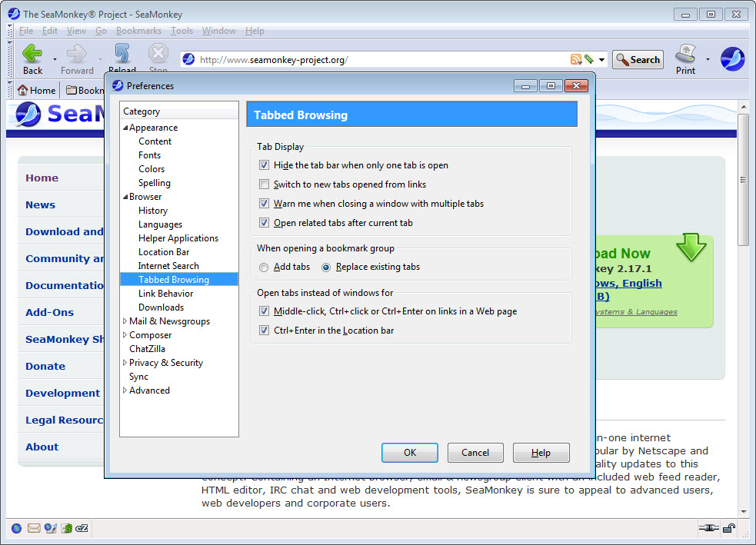Click the SeaMonkey logo on the web page
This screenshot has height=545, width=756.
(x=28, y=115)
